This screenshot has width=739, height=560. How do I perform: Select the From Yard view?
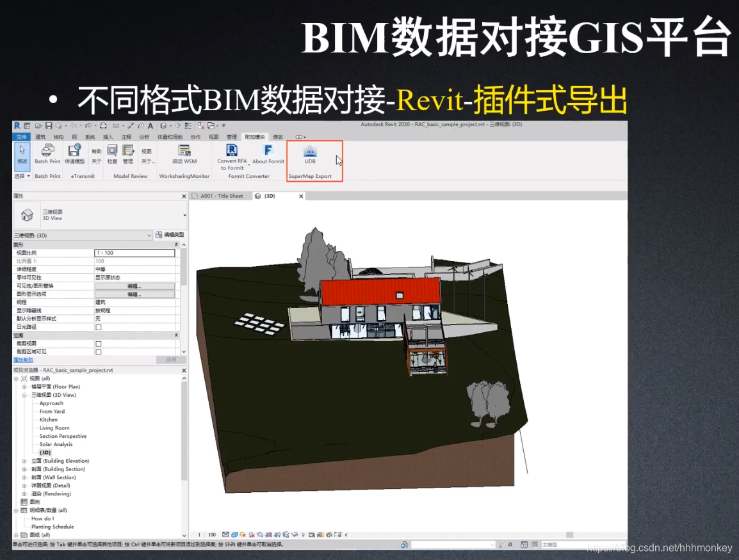point(52,411)
